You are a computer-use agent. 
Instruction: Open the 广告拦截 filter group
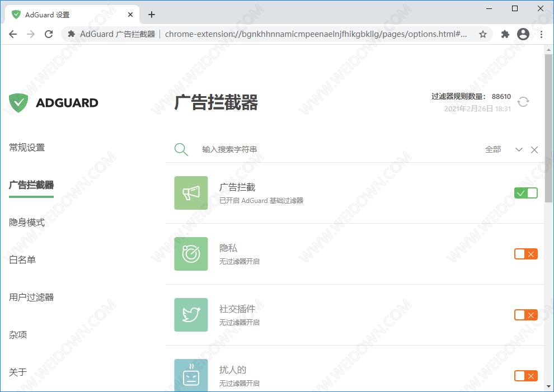pos(355,193)
